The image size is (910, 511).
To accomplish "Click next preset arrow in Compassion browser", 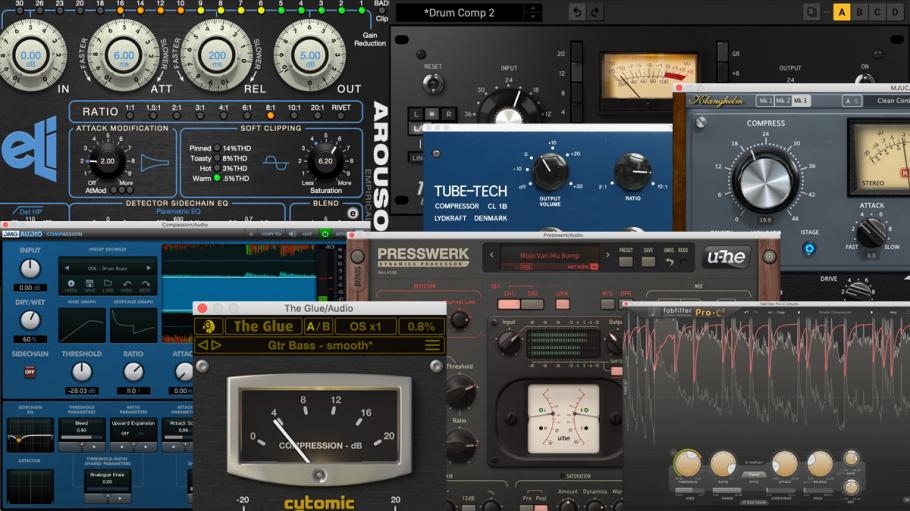I will tap(149, 268).
